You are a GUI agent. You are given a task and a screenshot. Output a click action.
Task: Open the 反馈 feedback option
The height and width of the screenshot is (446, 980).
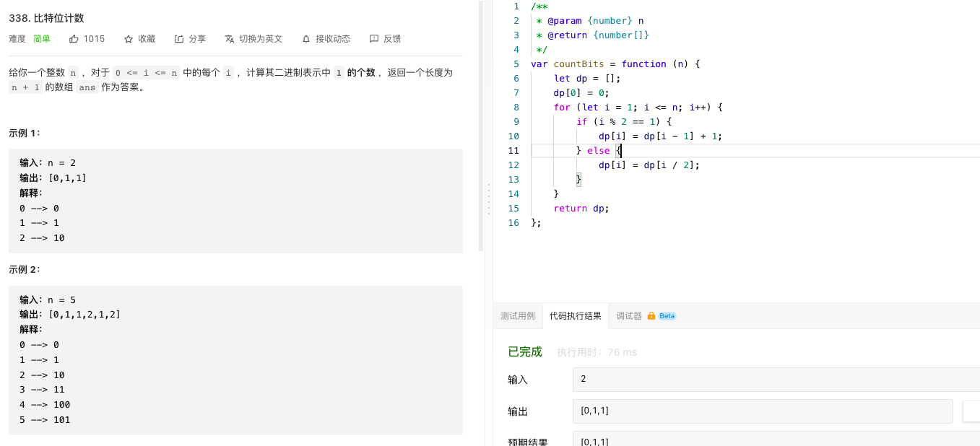[385, 39]
